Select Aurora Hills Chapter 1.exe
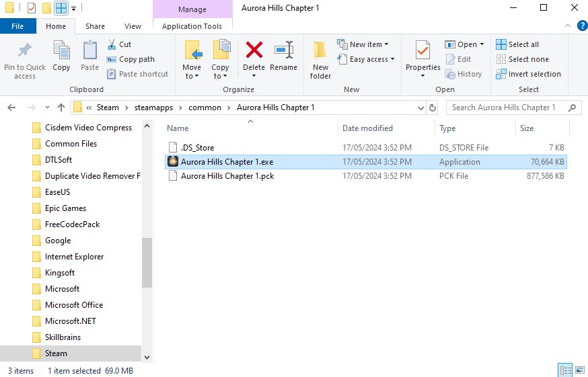 click(x=365, y=162)
